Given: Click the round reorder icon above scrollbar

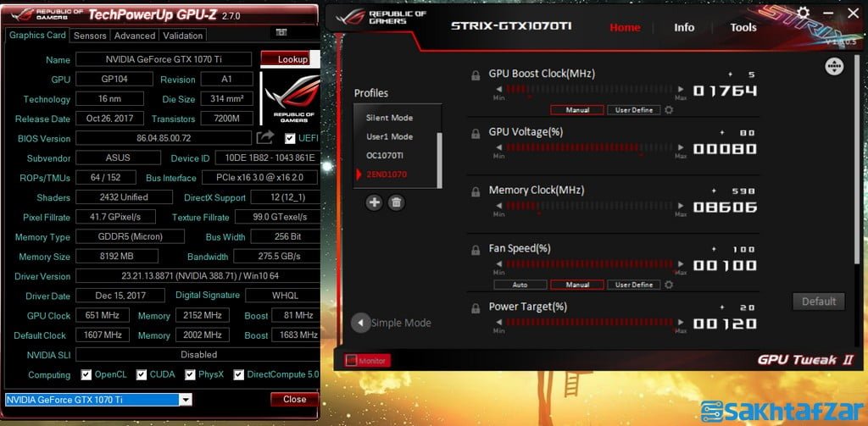Looking at the screenshot, I should click(x=833, y=66).
